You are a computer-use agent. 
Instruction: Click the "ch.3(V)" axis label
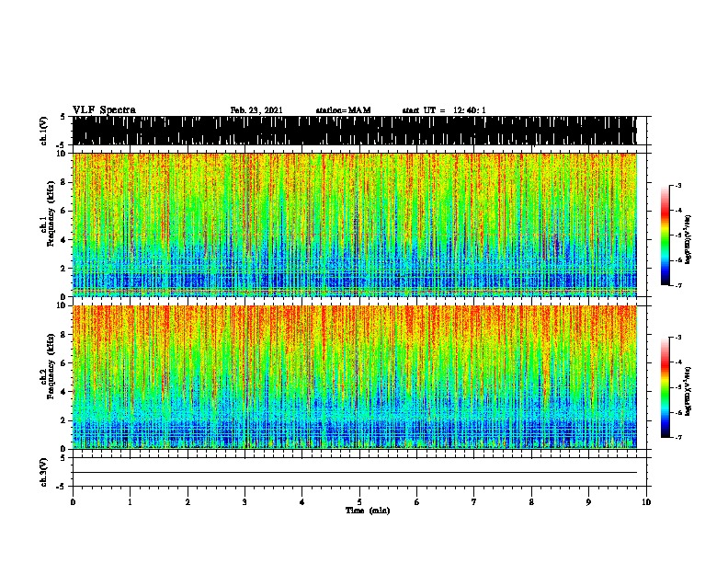tap(43, 472)
